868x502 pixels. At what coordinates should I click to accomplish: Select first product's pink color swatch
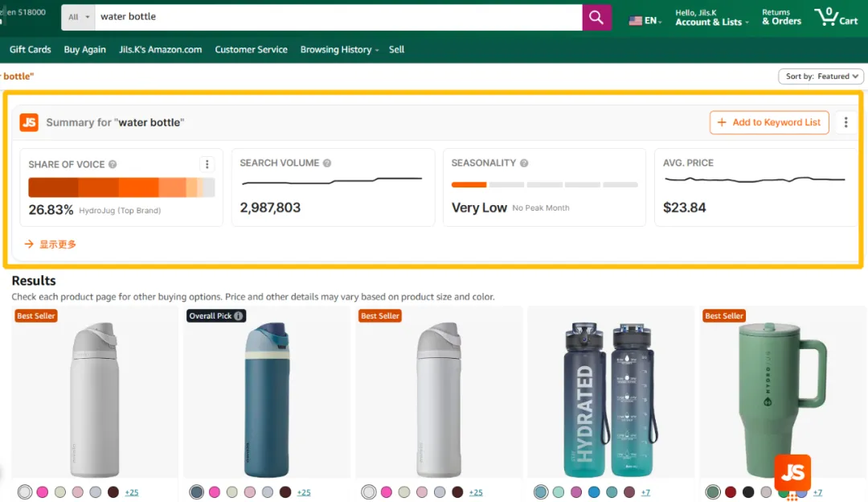coord(43,492)
